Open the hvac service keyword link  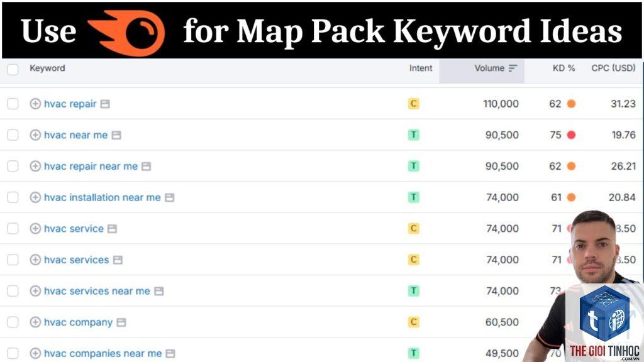(74, 229)
